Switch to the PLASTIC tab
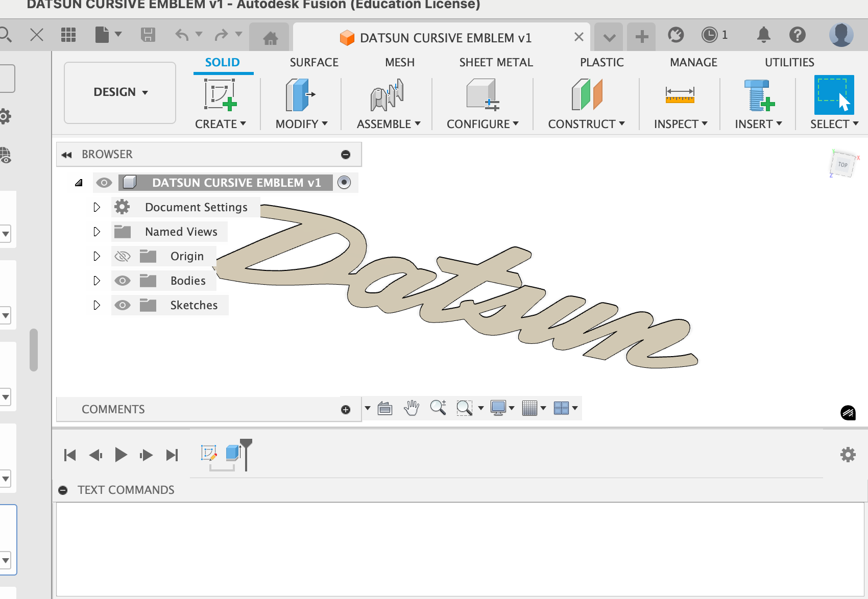868x599 pixels. tap(601, 62)
